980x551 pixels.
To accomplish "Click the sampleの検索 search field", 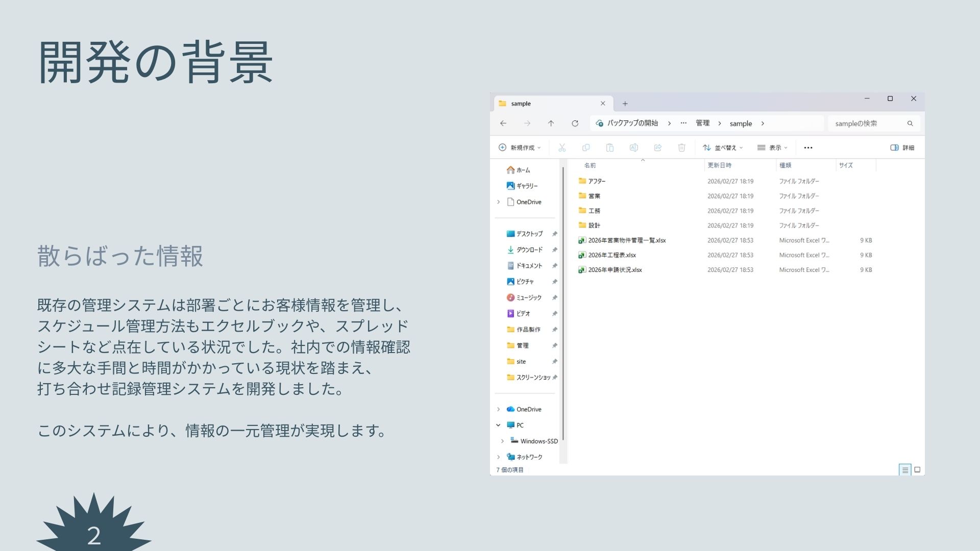I will tap(868, 123).
